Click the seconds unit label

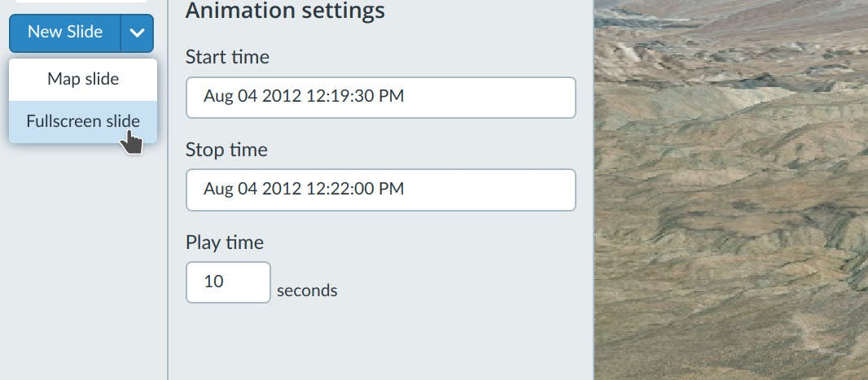(307, 290)
